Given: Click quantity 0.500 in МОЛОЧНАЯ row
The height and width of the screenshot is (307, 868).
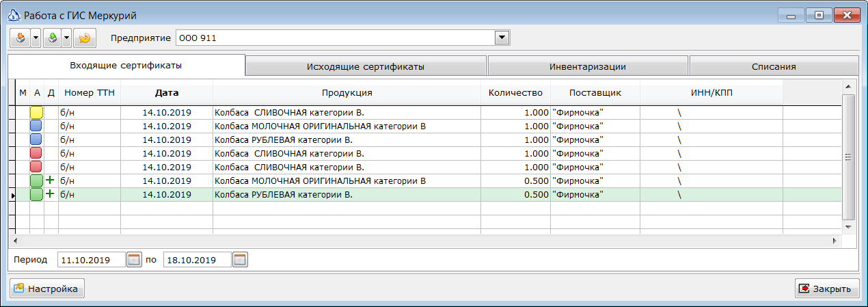Looking at the screenshot, I should tap(515, 181).
